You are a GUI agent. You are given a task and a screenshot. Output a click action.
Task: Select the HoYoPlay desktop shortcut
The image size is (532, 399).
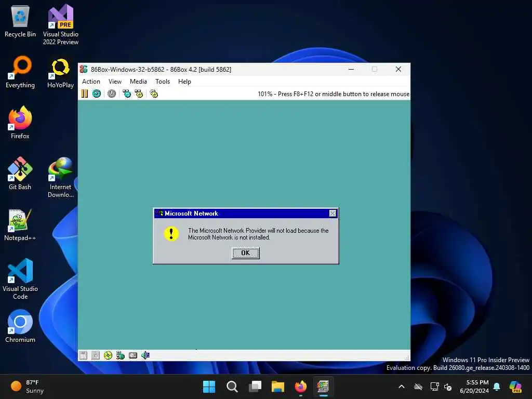(60, 73)
